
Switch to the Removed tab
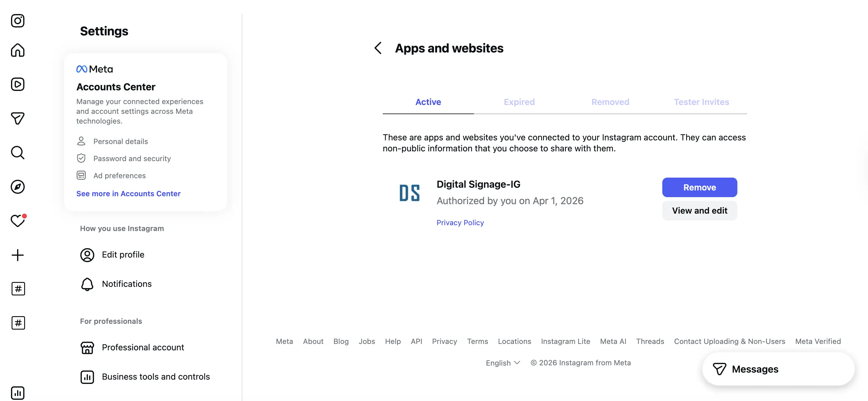click(610, 102)
